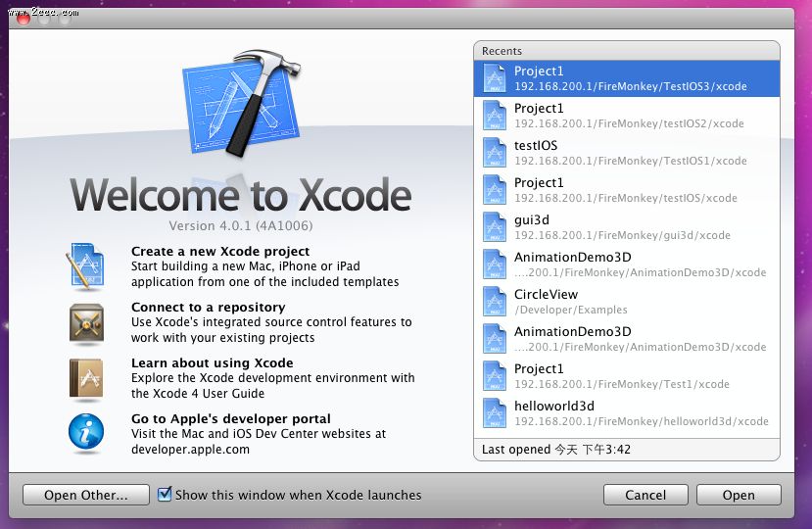The width and height of the screenshot is (812, 529).
Task: Click file icon beside CircleView project
Action: tap(495, 302)
